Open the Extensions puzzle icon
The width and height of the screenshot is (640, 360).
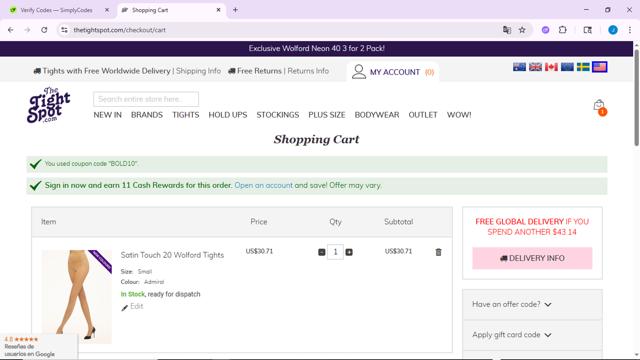pos(562,30)
